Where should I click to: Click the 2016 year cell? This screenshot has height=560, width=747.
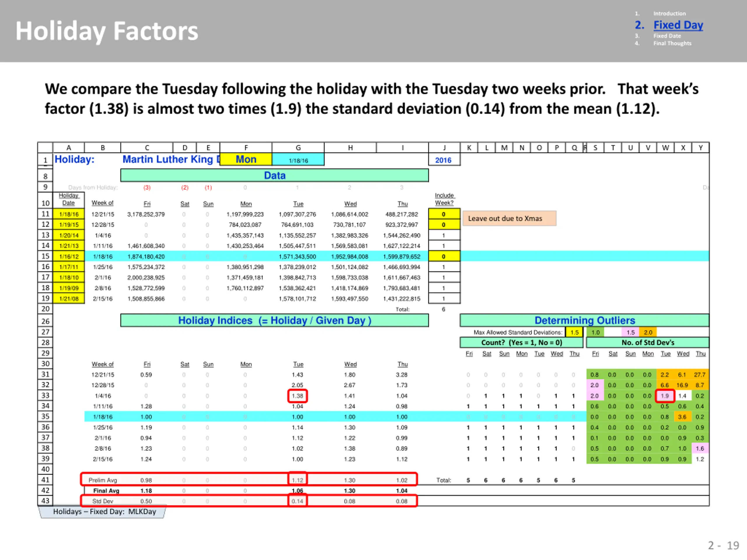(444, 160)
